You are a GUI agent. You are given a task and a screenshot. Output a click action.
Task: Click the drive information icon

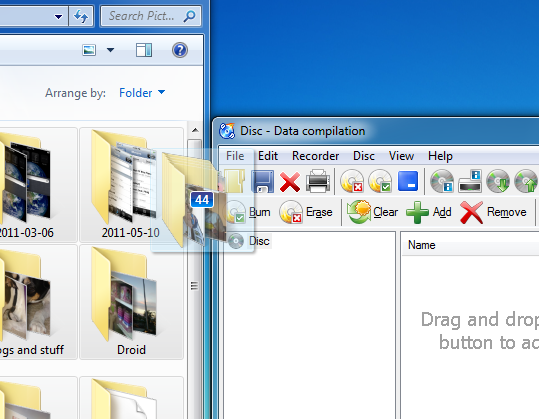pos(470,181)
